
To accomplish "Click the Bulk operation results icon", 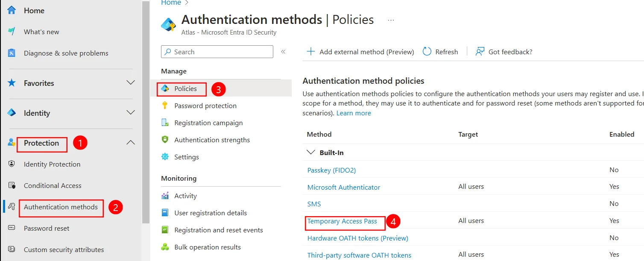I will coord(165,247).
